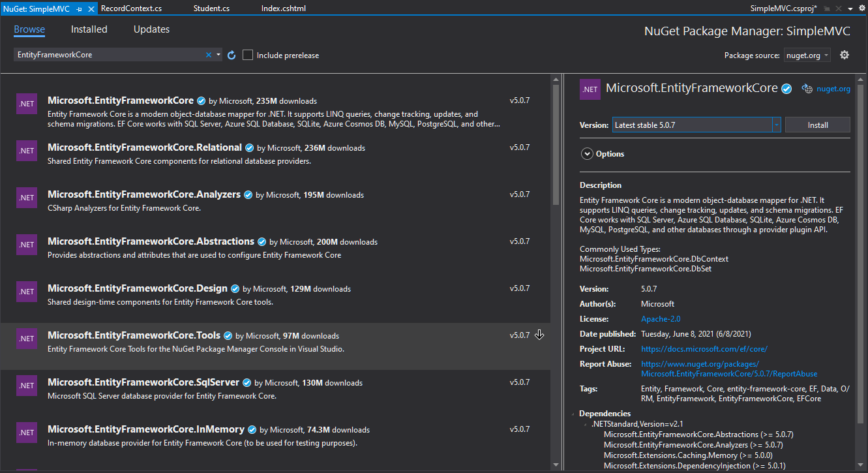Select the Microsoft.EntityFrameworkCore.Relational package title
The height and width of the screenshot is (473, 868).
pos(145,147)
